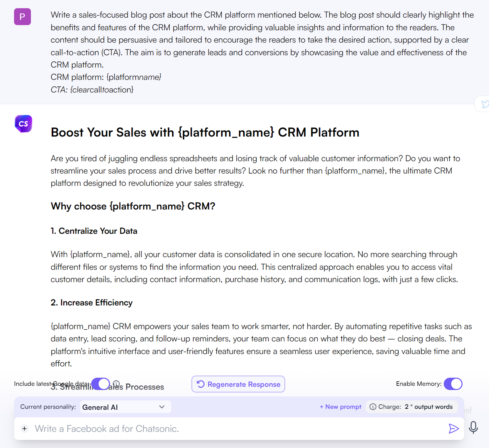The width and height of the screenshot is (489, 448).
Task: Click the + New prompt link
Action: tap(340, 407)
